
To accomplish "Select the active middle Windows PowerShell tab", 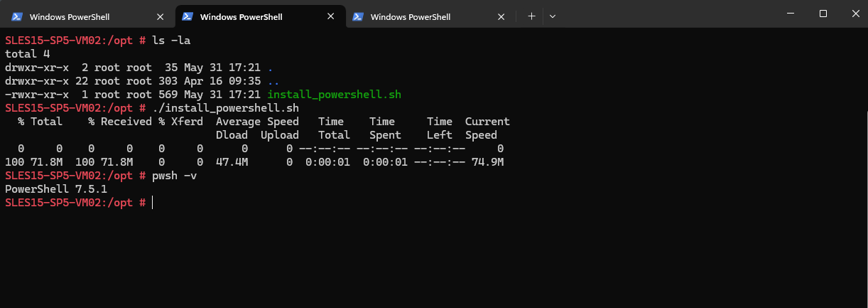I will pos(260,16).
